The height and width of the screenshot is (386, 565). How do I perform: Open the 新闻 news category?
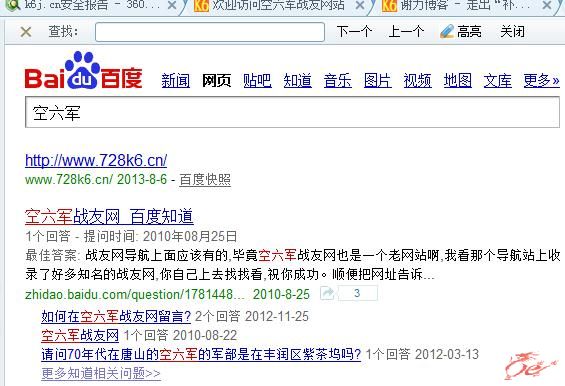175,80
